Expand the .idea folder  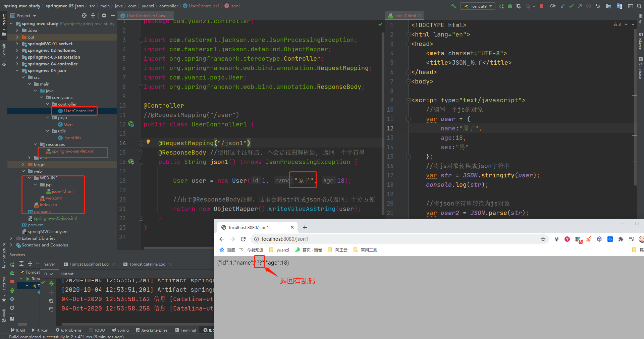tap(17, 31)
